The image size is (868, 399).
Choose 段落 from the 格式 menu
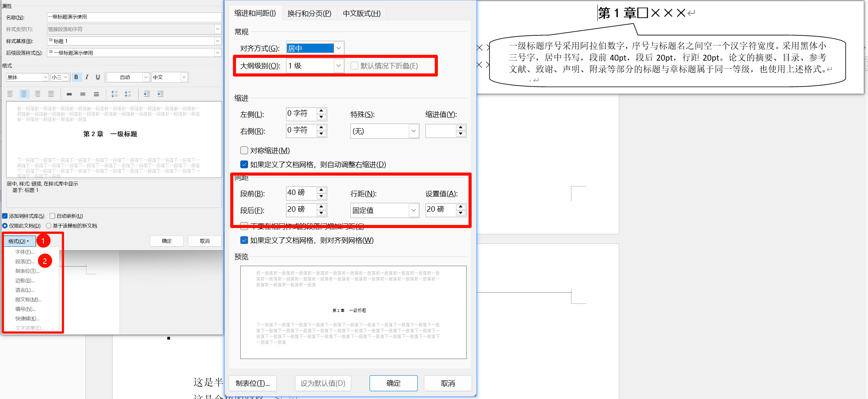pyautogui.click(x=25, y=261)
